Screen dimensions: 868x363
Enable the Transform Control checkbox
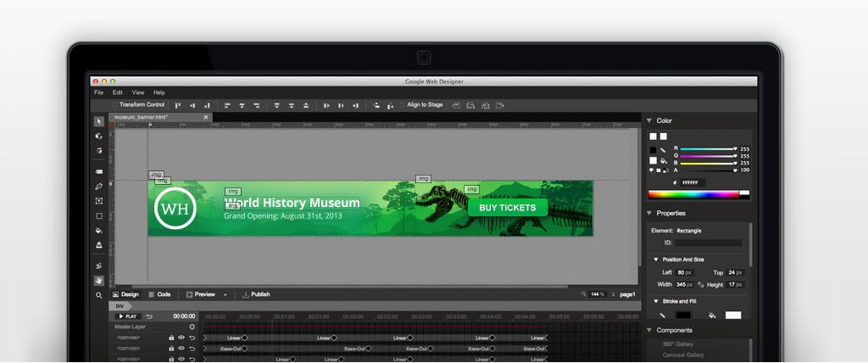point(115,105)
